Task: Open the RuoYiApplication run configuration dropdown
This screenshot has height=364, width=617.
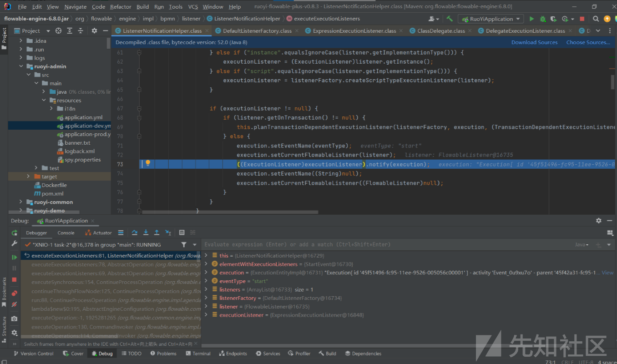Action: coord(491,19)
